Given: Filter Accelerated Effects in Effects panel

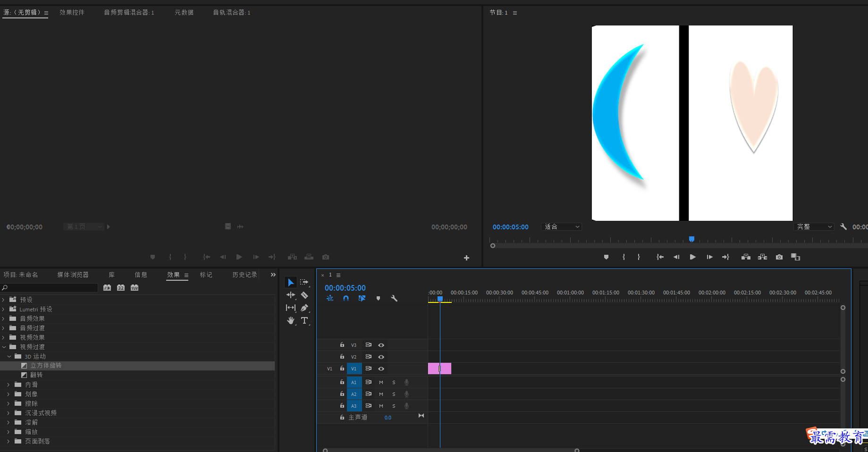Looking at the screenshot, I should coord(107,287).
